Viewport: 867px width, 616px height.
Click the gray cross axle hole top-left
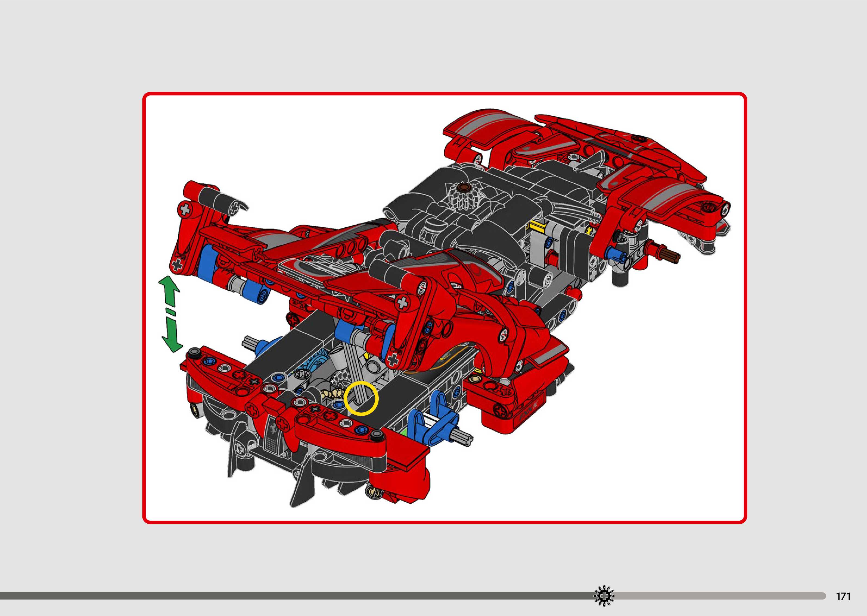click(x=185, y=209)
